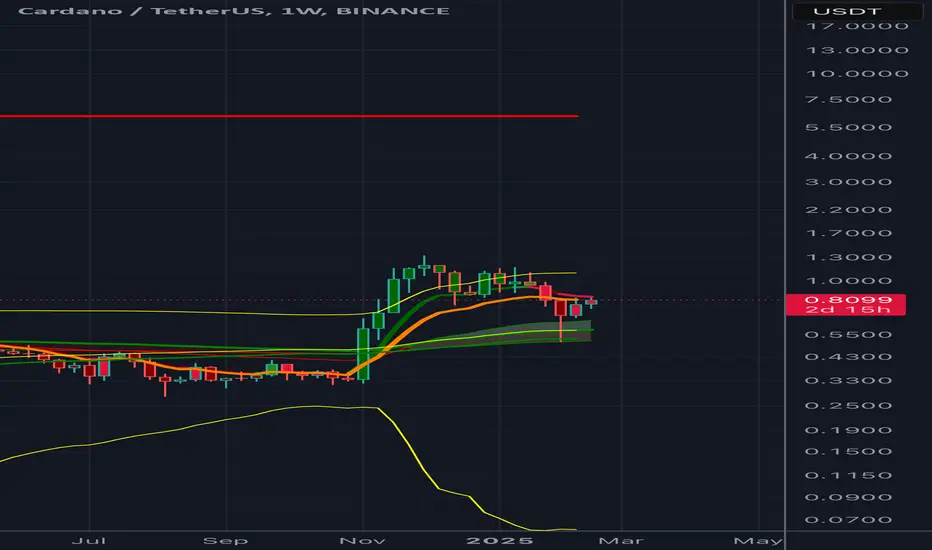Click the 0.2500 price axis label

click(x=848, y=406)
